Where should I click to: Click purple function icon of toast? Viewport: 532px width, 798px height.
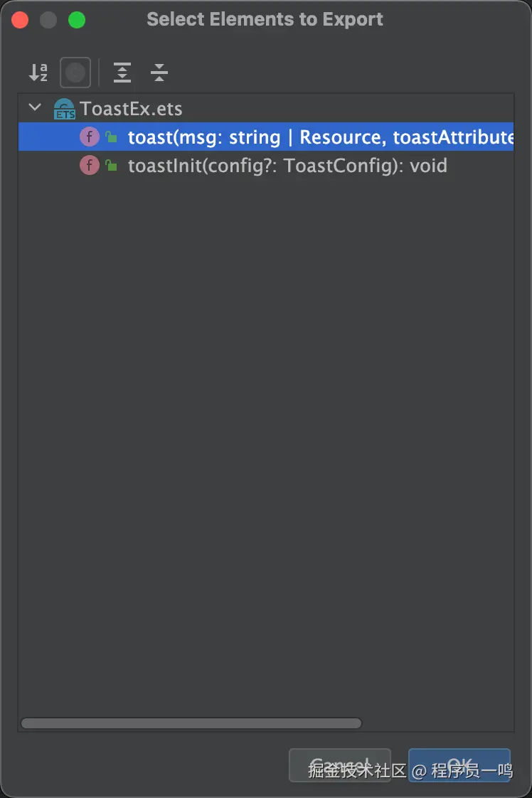point(90,137)
